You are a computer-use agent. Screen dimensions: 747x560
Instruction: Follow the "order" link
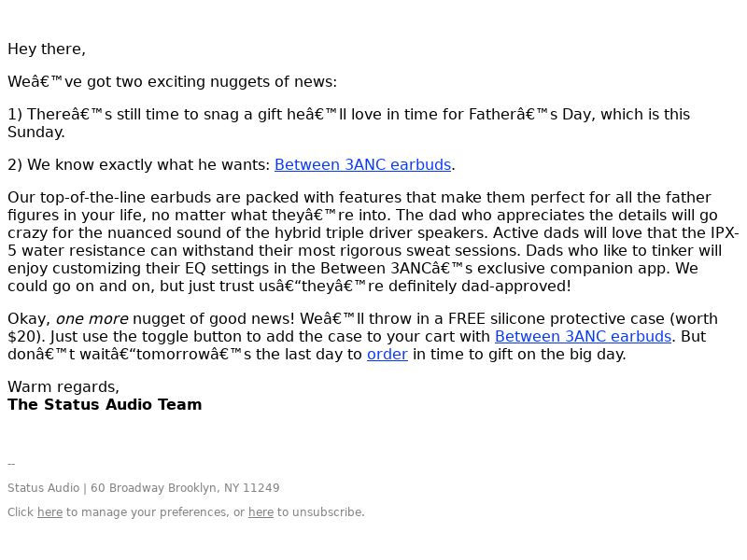click(388, 355)
